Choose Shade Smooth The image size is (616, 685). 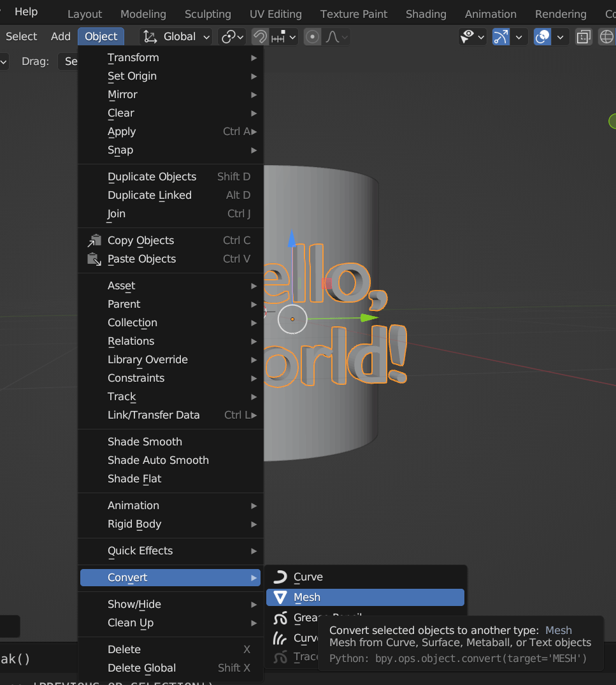[170, 442]
